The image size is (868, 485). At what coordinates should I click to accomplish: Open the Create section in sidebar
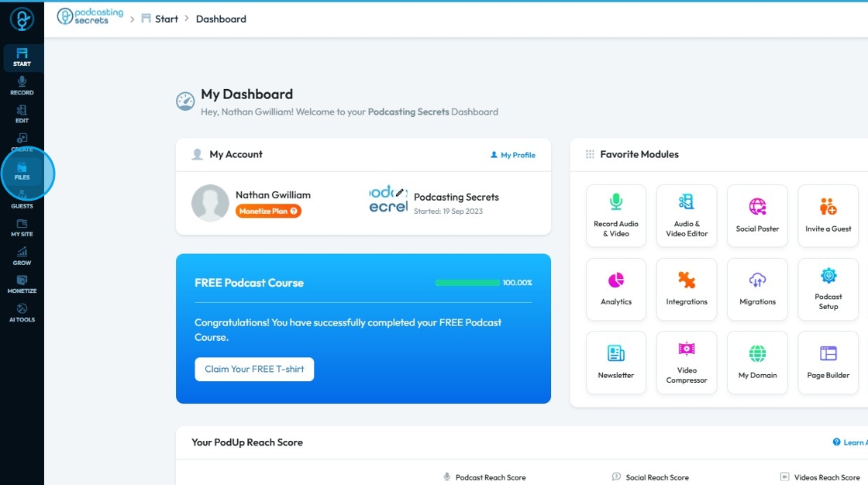pos(22,143)
